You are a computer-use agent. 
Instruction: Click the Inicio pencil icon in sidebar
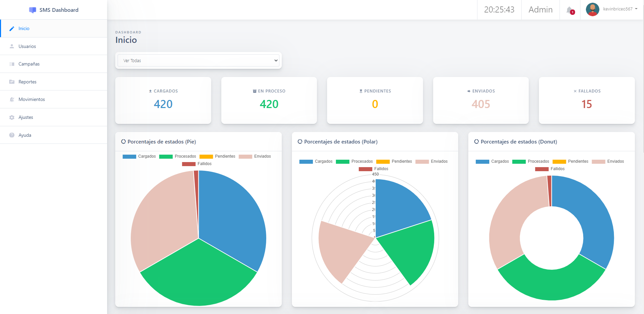[x=12, y=29]
